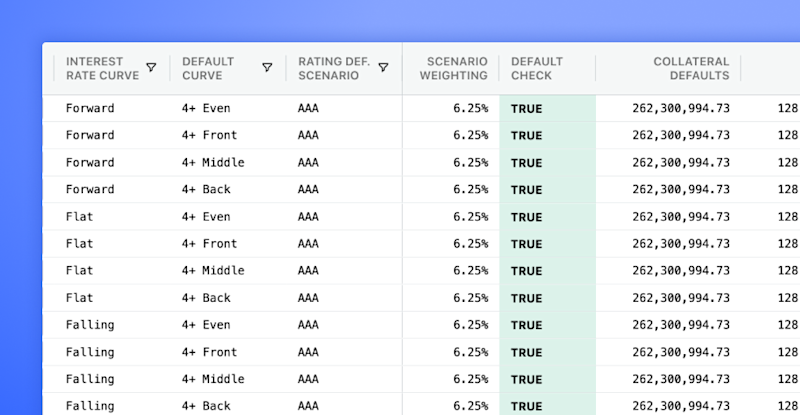800x415 pixels.
Task: Select the Rating Def. Scenario header label
Action: coord(334,68)
